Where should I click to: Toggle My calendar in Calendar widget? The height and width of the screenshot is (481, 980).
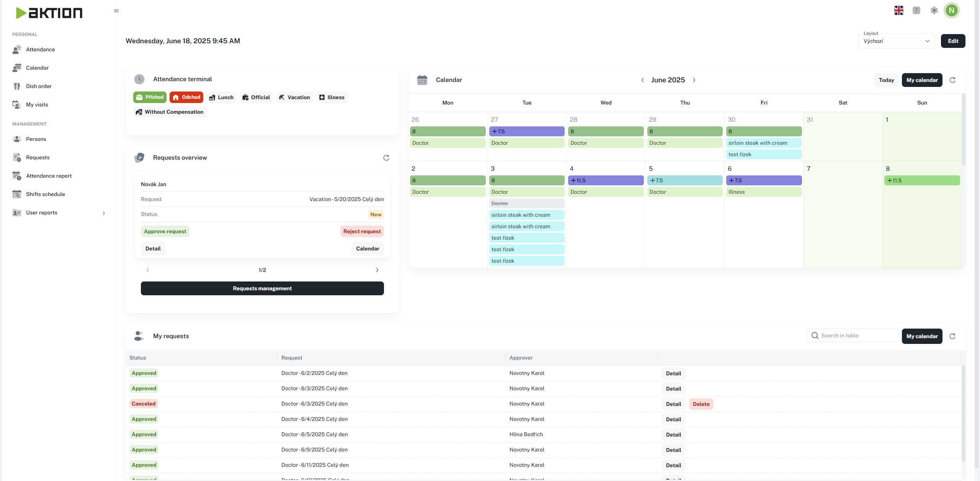click(x=922, y=80)
